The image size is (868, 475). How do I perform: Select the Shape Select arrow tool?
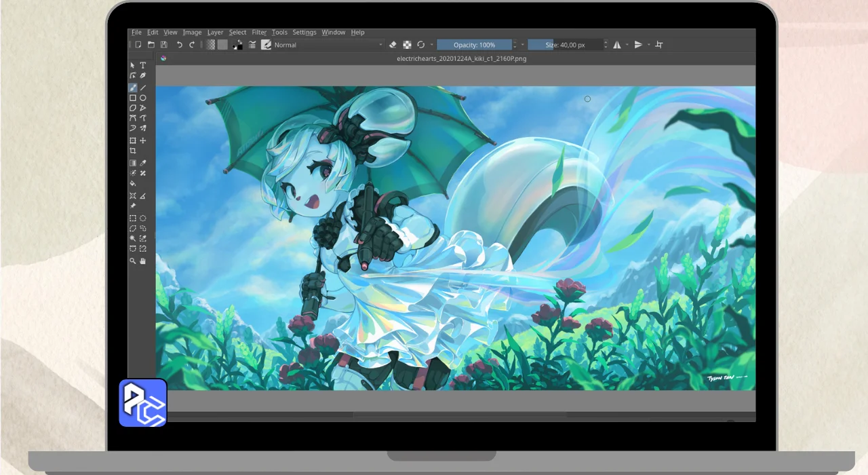click(x=133, y=65)
